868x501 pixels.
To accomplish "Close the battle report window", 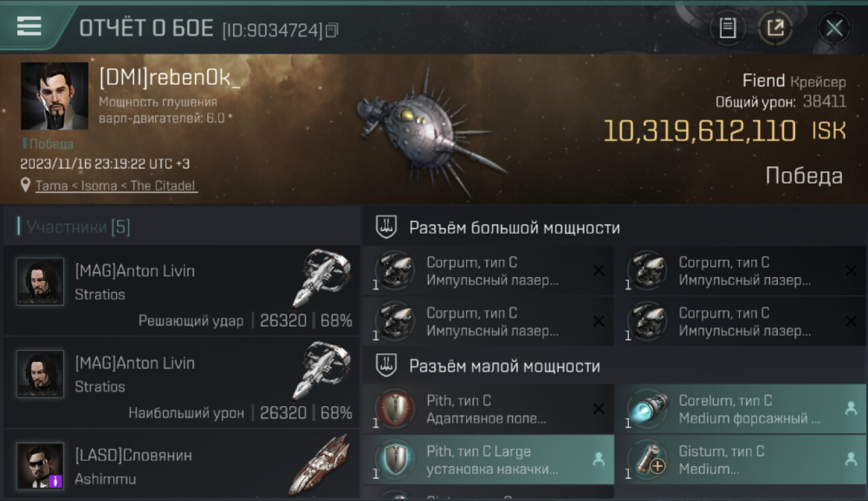I will [x=834, y=28].
